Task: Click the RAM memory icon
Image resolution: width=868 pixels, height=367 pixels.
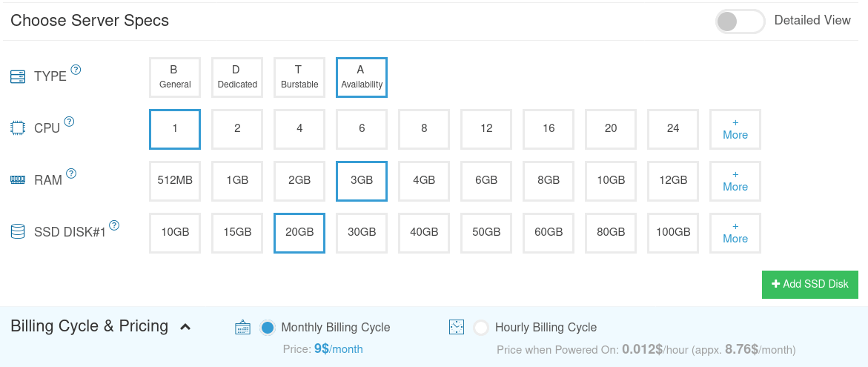Action: click(18, 180)
